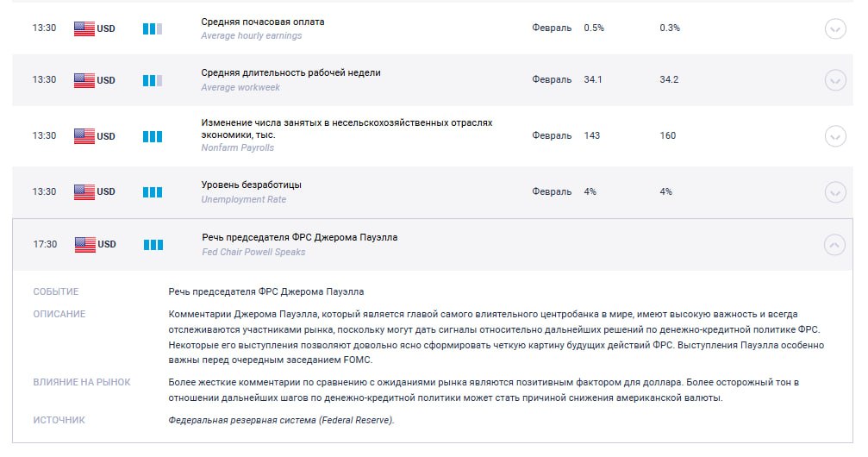Click the importance bars for Nonfarm Payrolls
Viewport: 868px width, 457px height.
pos(153,136)
